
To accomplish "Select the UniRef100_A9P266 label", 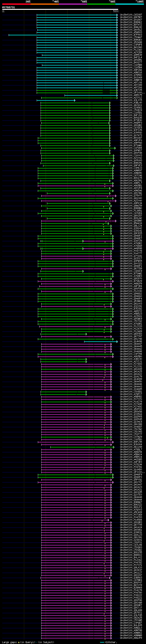I will tap(131, 70).
